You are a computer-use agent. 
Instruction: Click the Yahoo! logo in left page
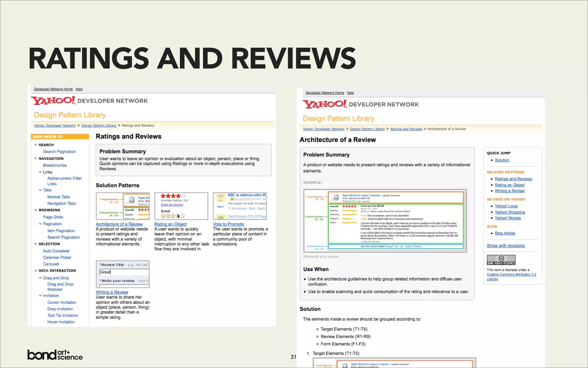coord(53,100)
